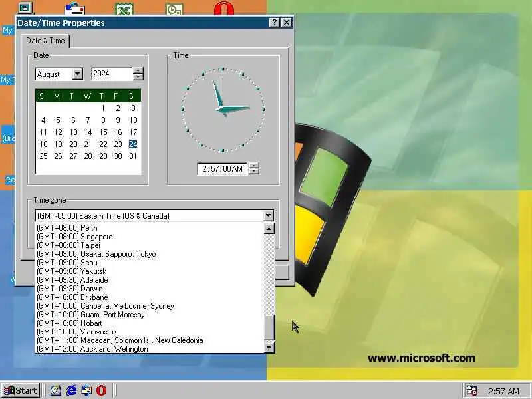Select August 26 in the calendar
532x399 pixels.
point(58,156)
